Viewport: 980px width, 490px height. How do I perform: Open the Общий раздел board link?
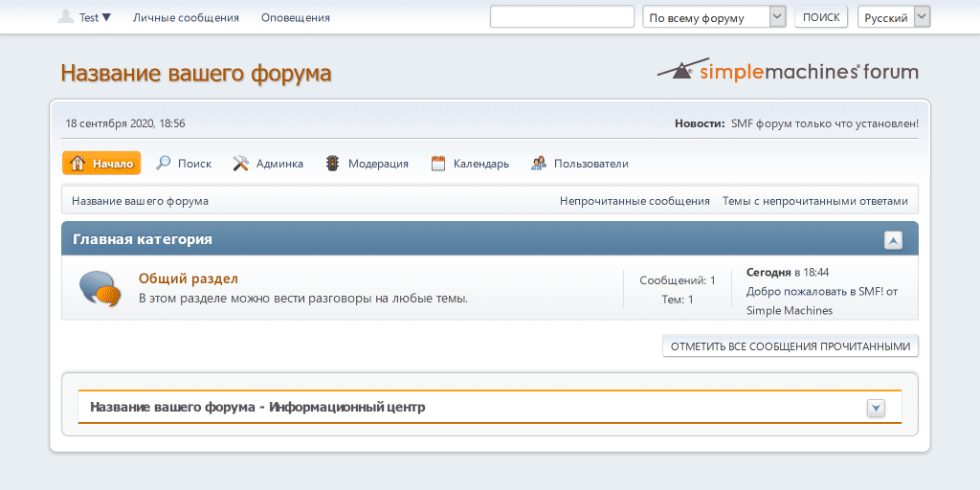click(189, 278)
